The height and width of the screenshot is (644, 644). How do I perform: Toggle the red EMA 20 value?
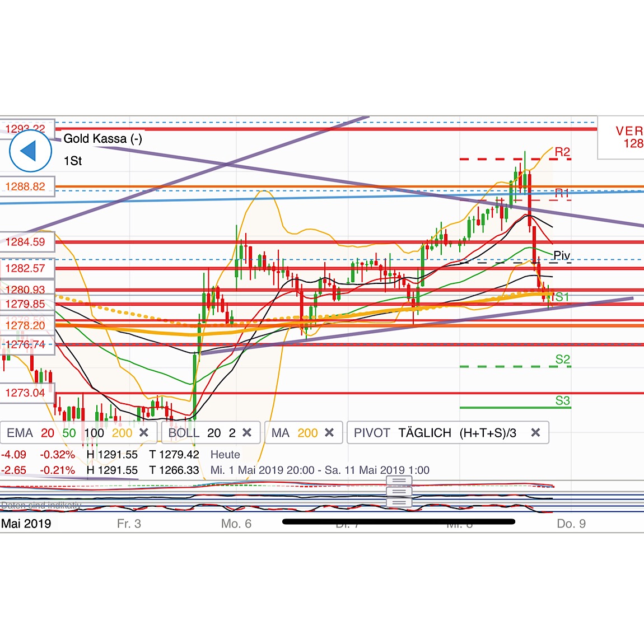[x=48, y=432]
